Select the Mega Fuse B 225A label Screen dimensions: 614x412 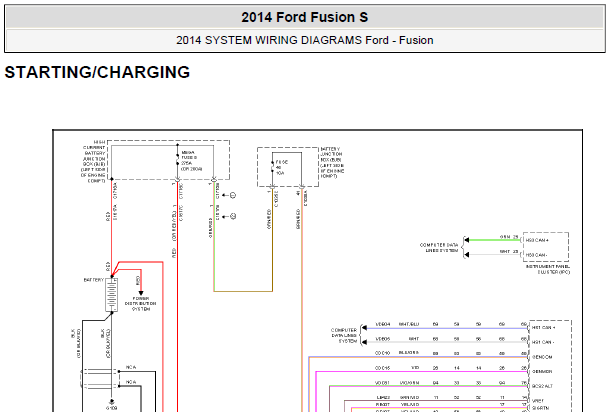191,161
